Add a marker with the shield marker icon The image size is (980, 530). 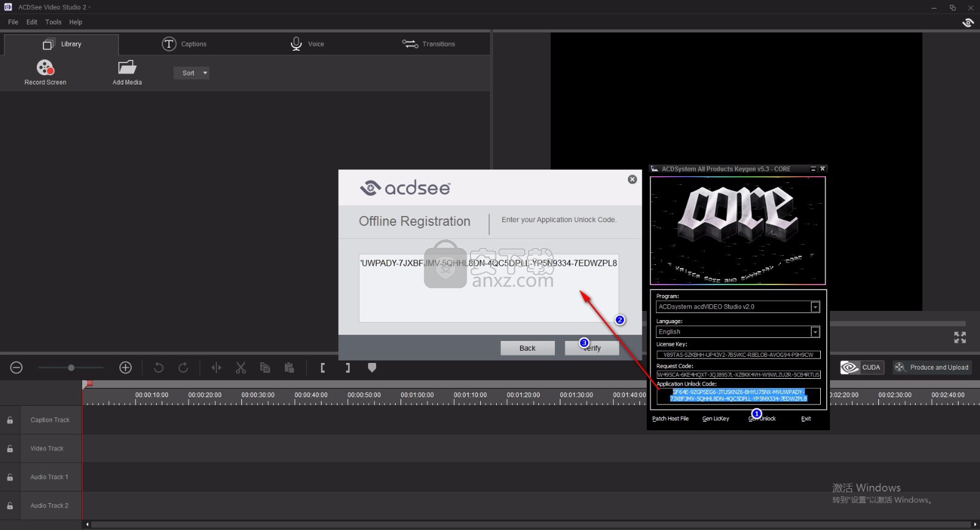point(372,367)
